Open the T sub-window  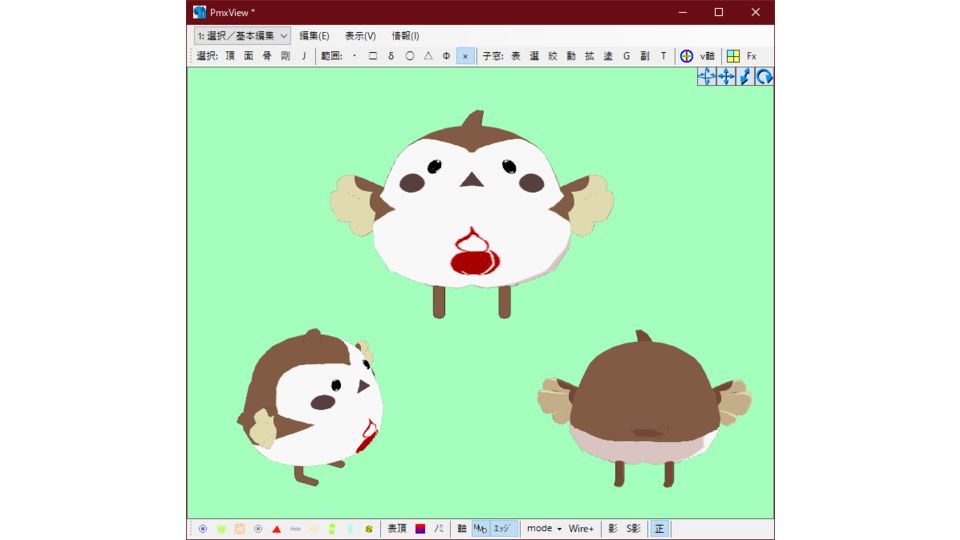[663, 56]
